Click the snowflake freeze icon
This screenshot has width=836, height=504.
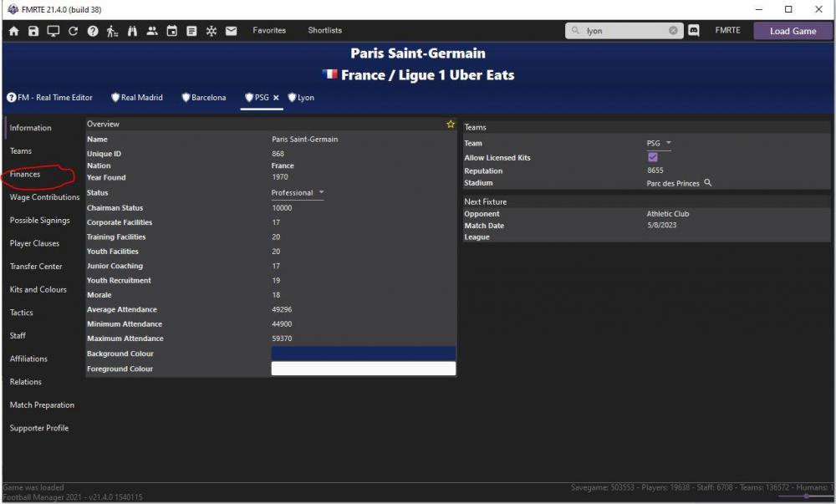(x=212, y=31)
